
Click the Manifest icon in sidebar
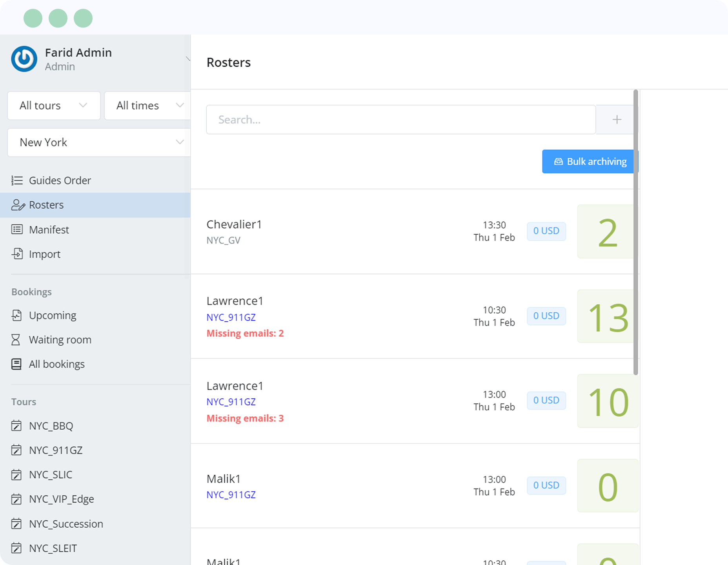[17, 230]
